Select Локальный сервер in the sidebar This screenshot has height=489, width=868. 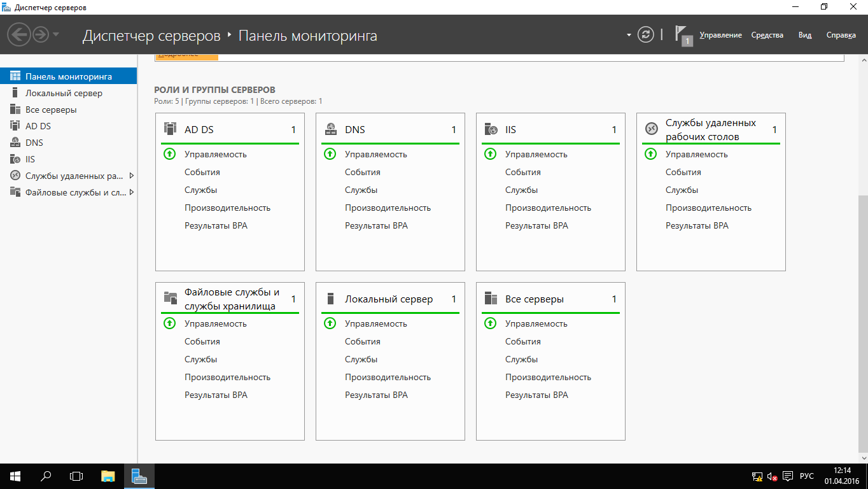(x=64, y=93)
